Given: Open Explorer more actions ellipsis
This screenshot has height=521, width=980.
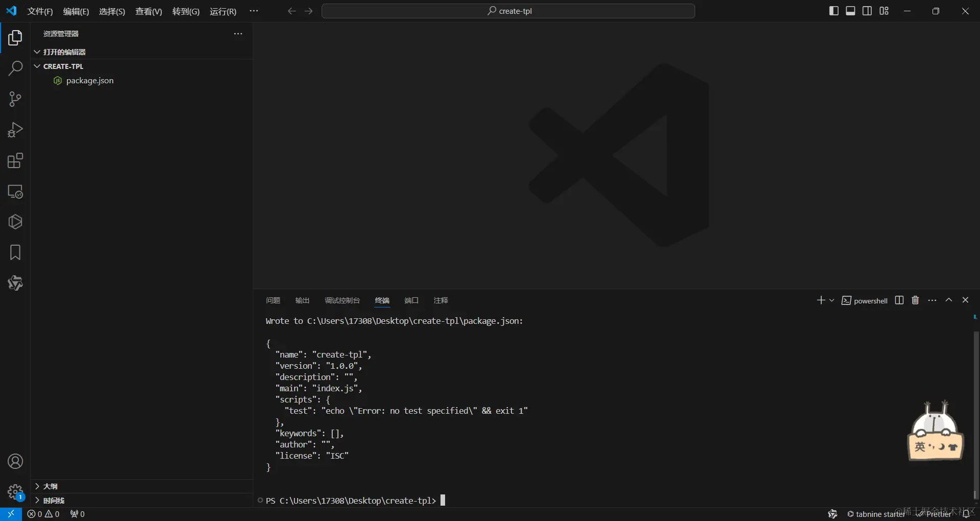Looking at the screenshot, I should 238,34.
